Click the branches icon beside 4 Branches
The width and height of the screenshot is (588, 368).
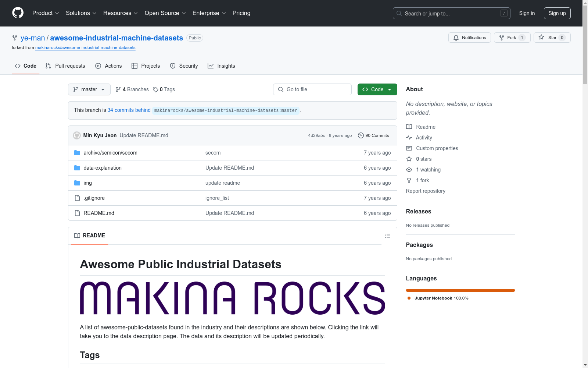[118, 89]
